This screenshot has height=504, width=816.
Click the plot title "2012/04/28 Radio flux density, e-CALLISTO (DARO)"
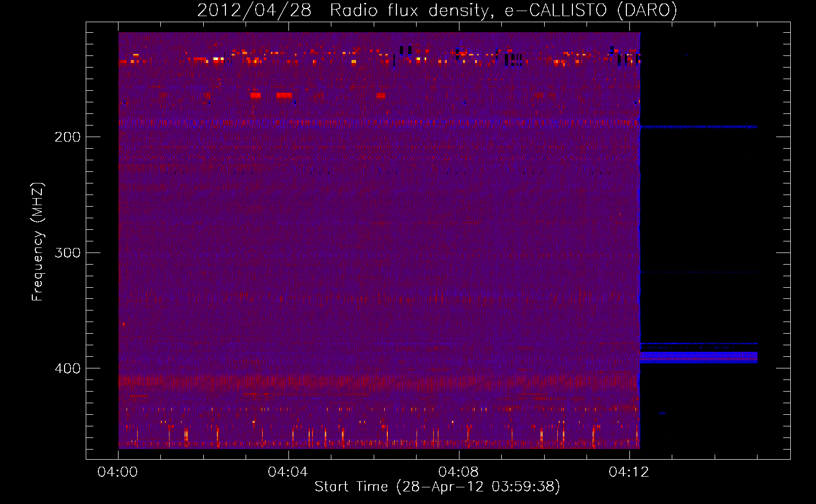click(x=437, y=10)
